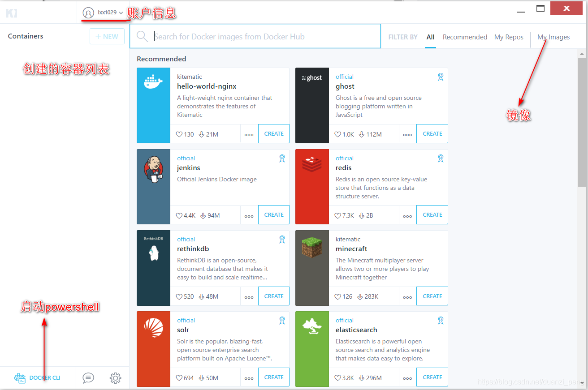Click the hello-world-nginx title text
Image resolution: width=588 pixels, height=390 pixels.
click(x=207, y=86)
